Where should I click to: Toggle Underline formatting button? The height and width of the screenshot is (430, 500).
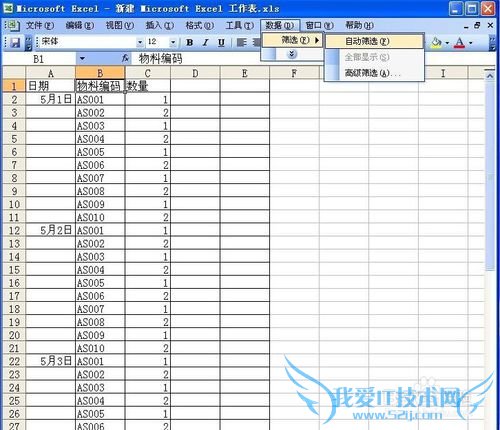click(221, 42)
